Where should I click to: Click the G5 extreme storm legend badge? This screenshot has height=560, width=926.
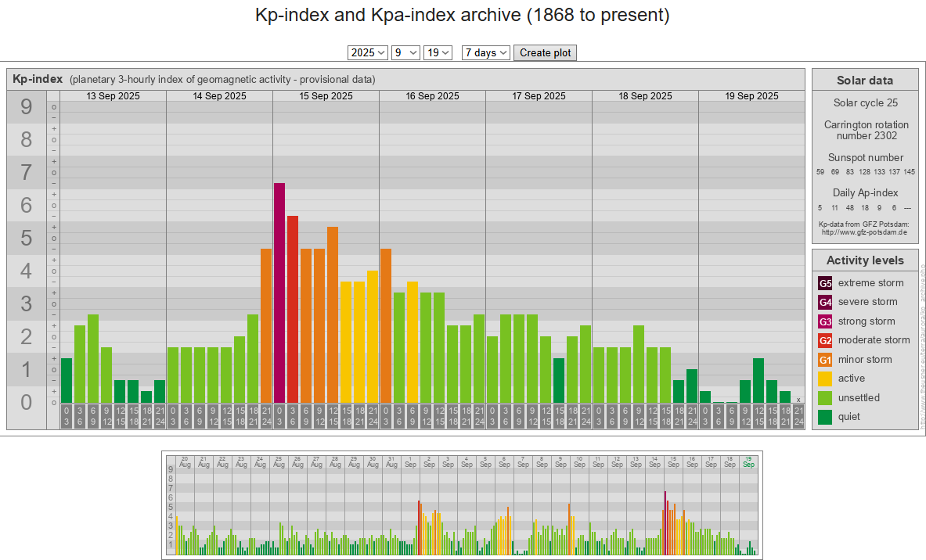(825, 283)
